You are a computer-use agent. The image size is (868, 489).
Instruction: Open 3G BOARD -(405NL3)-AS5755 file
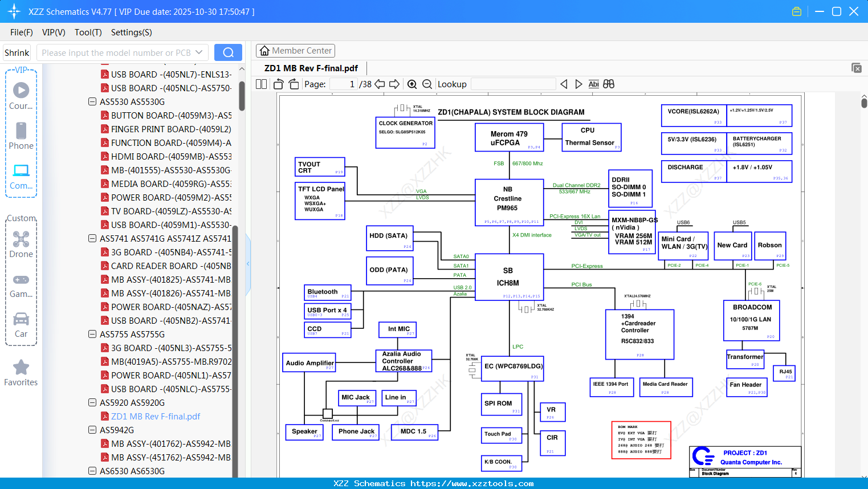pos(171,348)
